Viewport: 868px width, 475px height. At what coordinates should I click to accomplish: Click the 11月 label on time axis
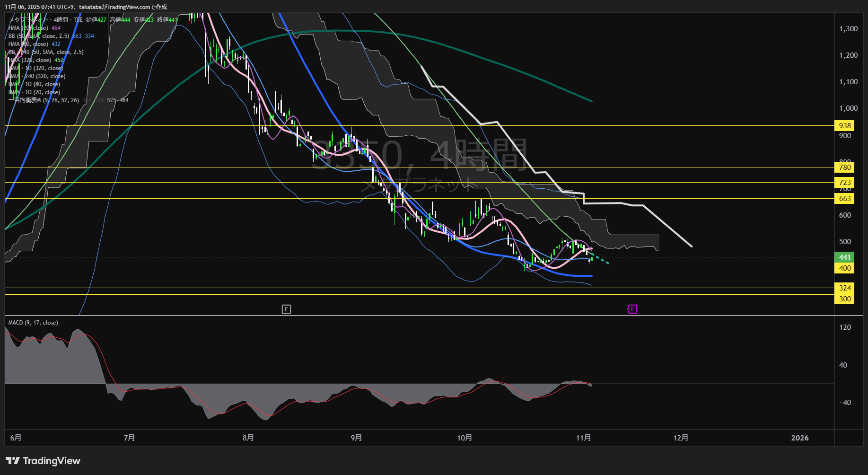(583, 438)
